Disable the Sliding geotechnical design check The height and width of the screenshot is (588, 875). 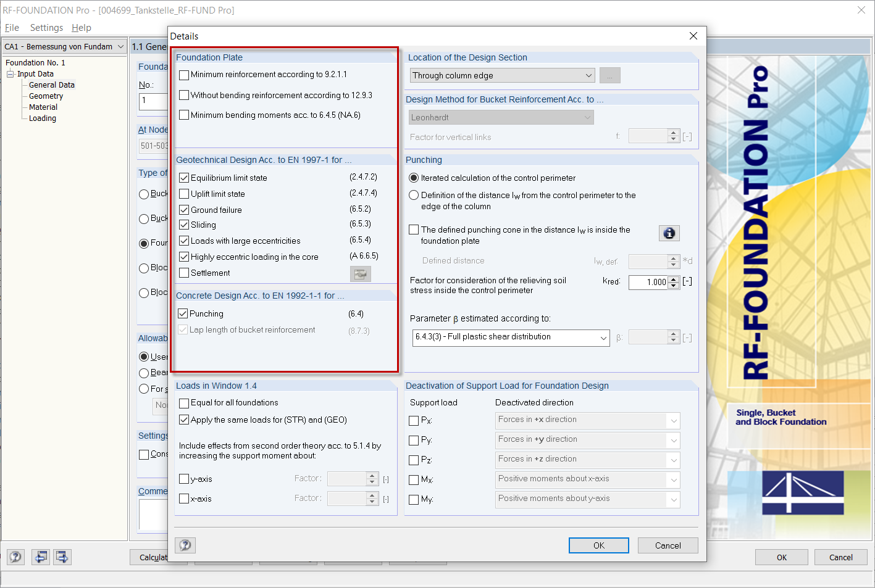183,225
